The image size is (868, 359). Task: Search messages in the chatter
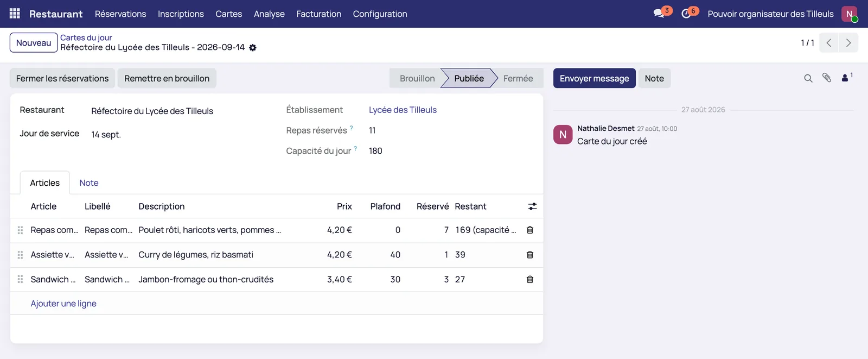[x=808, y=78]
